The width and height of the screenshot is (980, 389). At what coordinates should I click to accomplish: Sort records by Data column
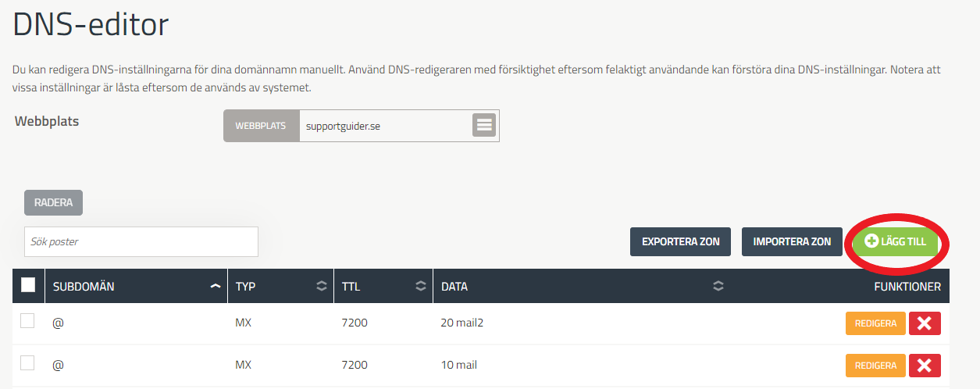coord(718,287)
